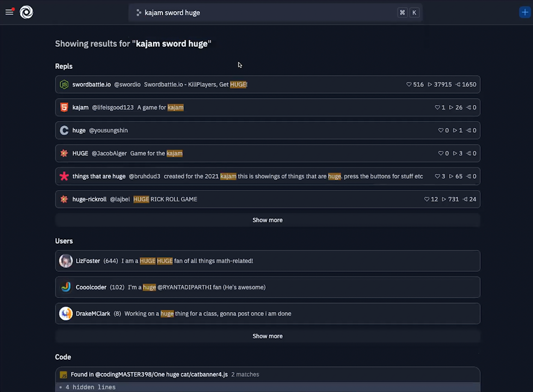Click the kajam repl's orange icon
Image resolution: width=533 pixels, height=392 pixels.
[64, 107]
